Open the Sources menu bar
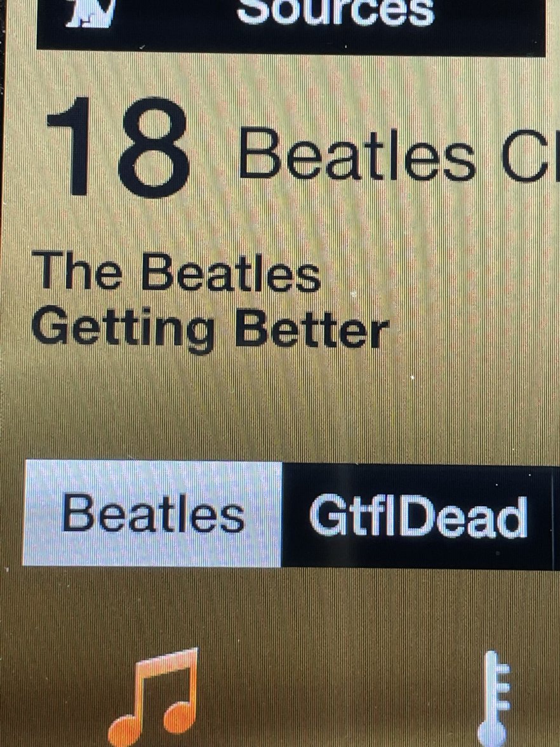The height and width of the screenshot is (747, 560). click(x=291, y=26)
